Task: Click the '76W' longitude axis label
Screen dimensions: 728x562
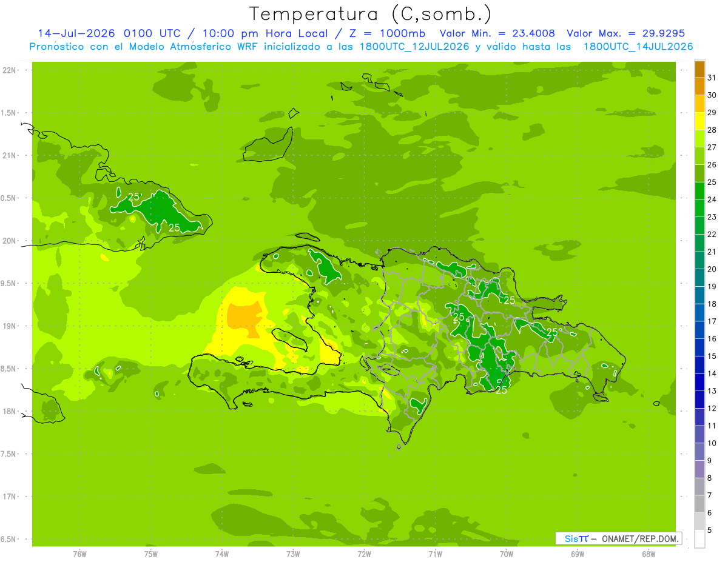Action: [x=79, y=554]
